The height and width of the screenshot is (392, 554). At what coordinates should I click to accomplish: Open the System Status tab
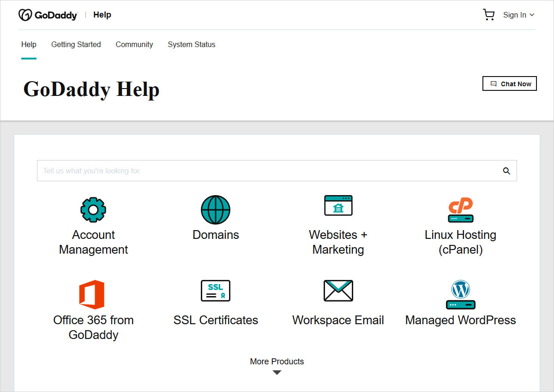click(192, 44)
